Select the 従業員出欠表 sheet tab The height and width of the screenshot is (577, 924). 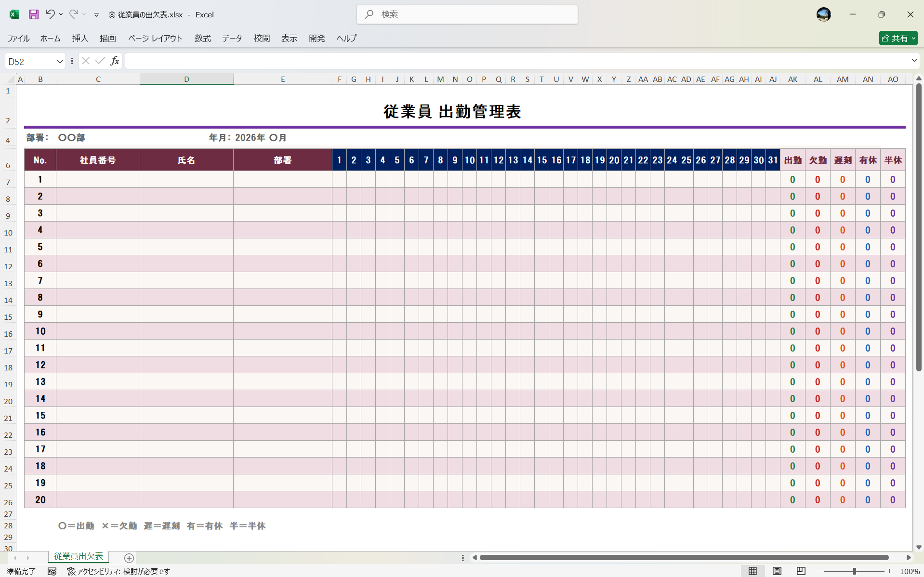78,556
